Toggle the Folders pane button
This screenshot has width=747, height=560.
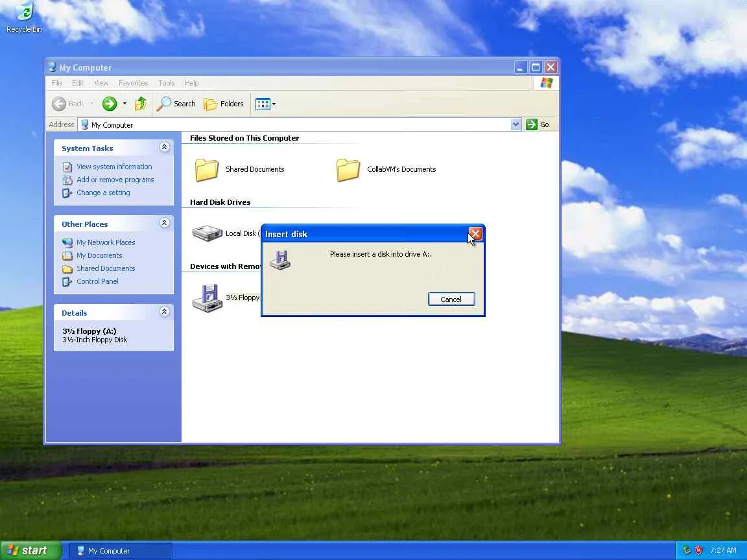224,103
